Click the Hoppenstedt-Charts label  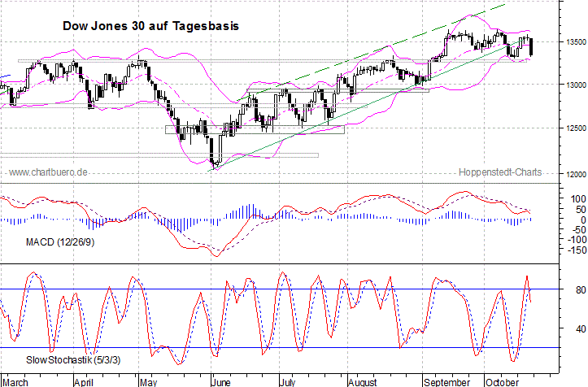click(500, 172)
